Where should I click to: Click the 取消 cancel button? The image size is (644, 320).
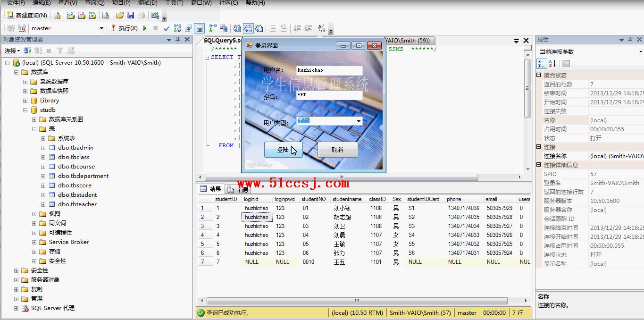(x=337, y=150)
